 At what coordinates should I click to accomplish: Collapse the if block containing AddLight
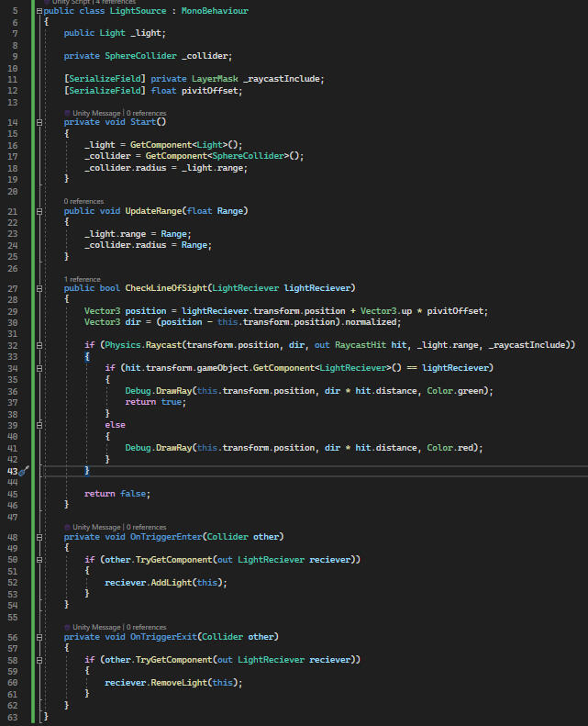pos(39,559)
